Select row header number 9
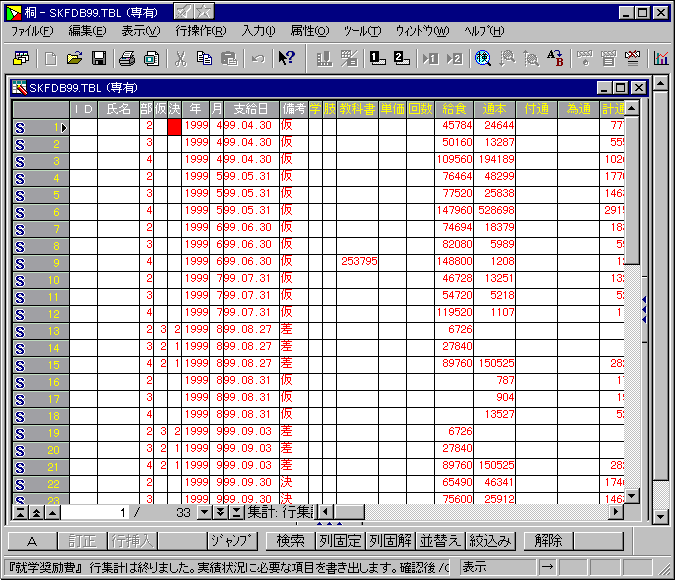Image resolution: width=675 pixels, height=580 pixels. pyautogui.click(x=40, y=263)
